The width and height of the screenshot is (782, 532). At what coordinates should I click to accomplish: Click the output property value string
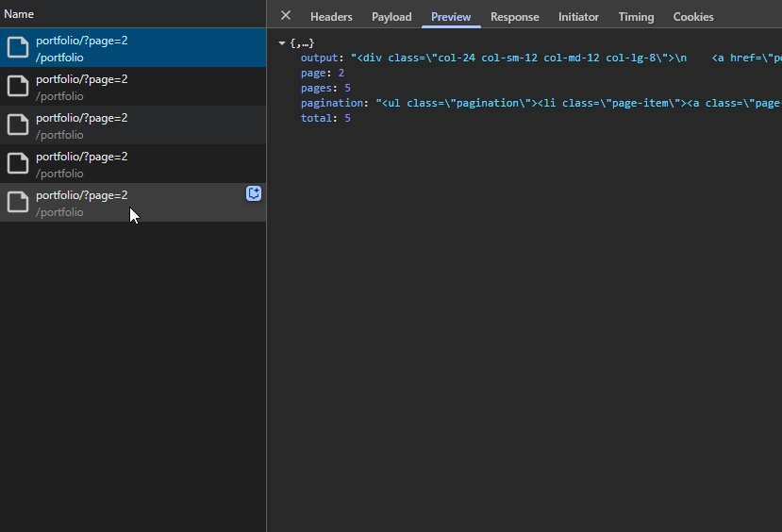tap(566, 58)
